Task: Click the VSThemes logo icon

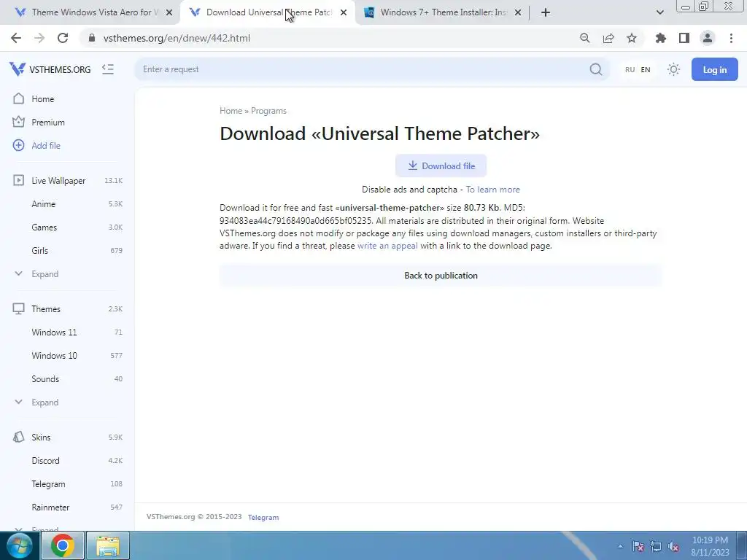Action: [18, 69]
